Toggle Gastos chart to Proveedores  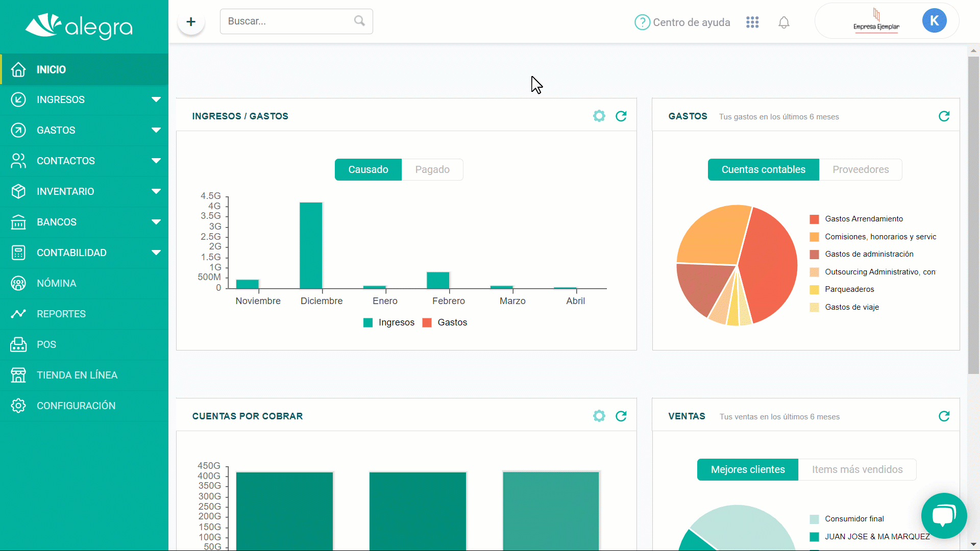pos(861,170)
